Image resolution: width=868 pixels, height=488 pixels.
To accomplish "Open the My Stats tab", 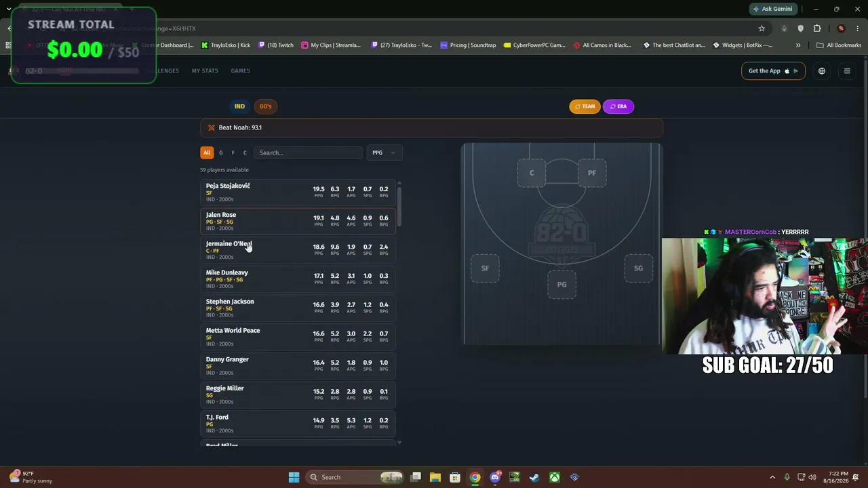I will click(x=205, y=70).
